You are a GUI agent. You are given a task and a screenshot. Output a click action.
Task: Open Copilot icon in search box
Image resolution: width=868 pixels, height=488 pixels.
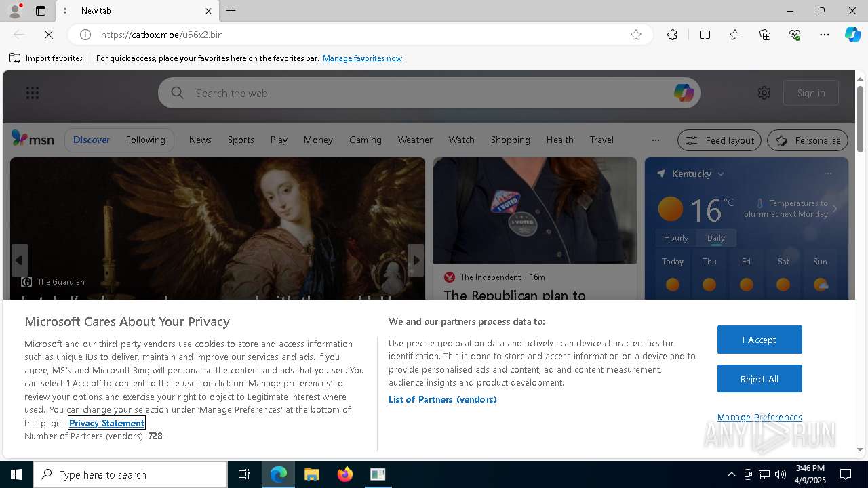(684, 93)
